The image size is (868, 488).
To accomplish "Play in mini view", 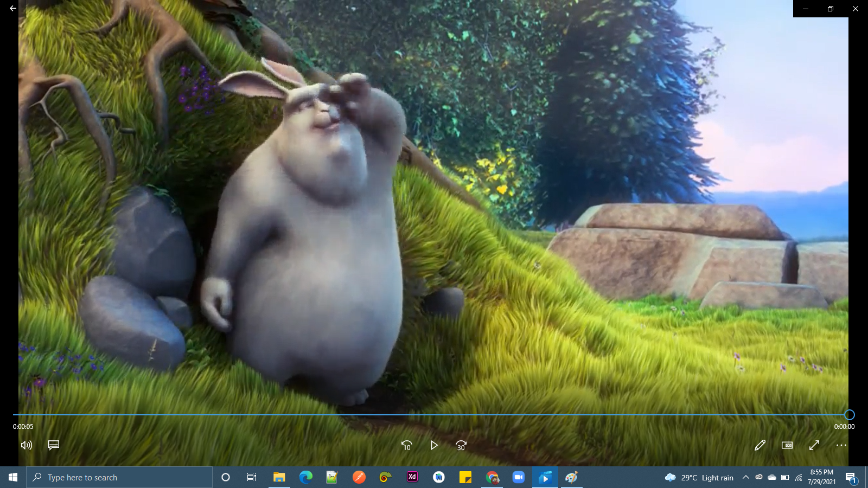I will 787,445.
